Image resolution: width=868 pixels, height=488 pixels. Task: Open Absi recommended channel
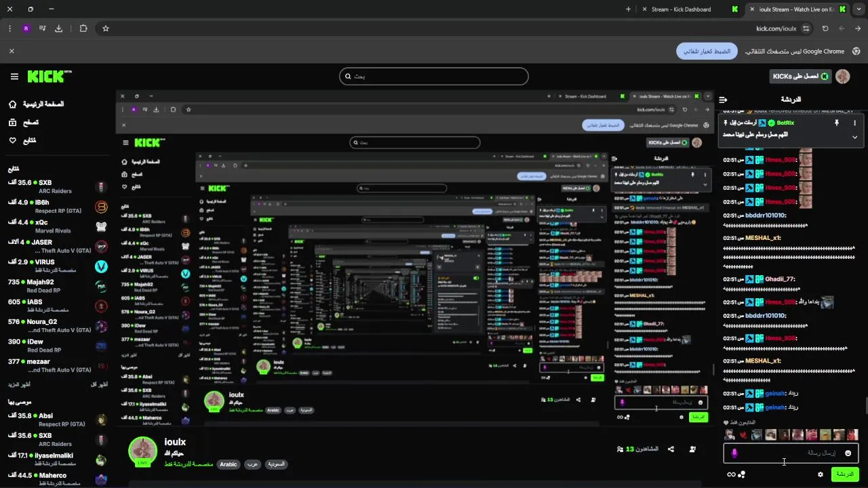pos(58,420)
